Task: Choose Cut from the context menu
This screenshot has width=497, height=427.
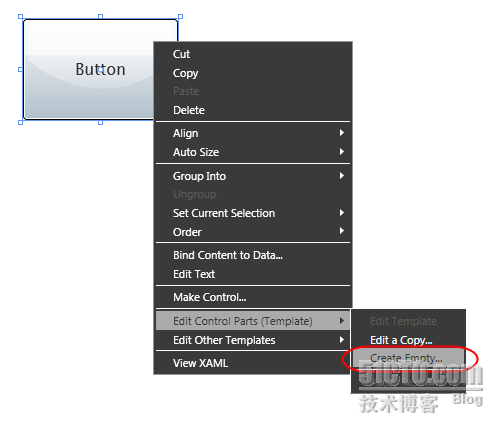Action: (253, 54)
